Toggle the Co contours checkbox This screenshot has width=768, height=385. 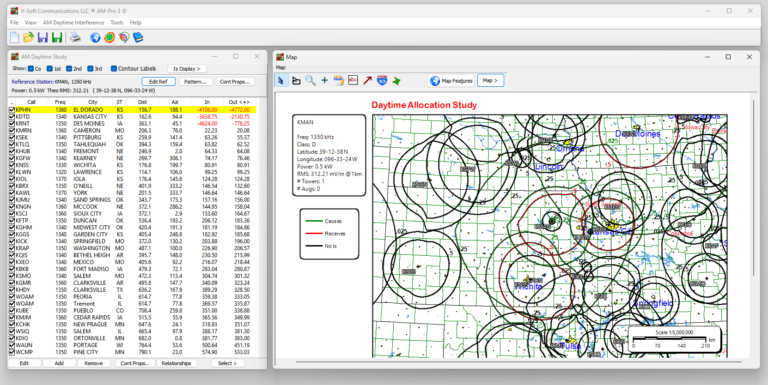pyautogui.click(x=31, y=69)
